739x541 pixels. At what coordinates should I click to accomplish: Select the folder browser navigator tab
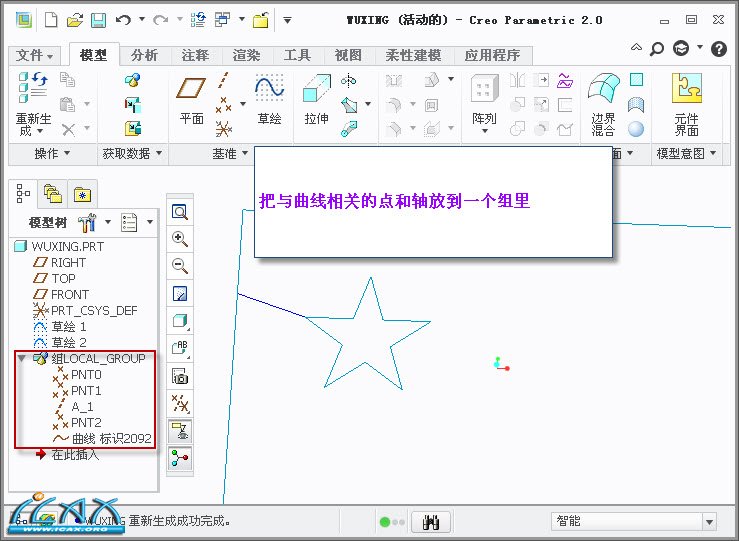pos(52,194)
